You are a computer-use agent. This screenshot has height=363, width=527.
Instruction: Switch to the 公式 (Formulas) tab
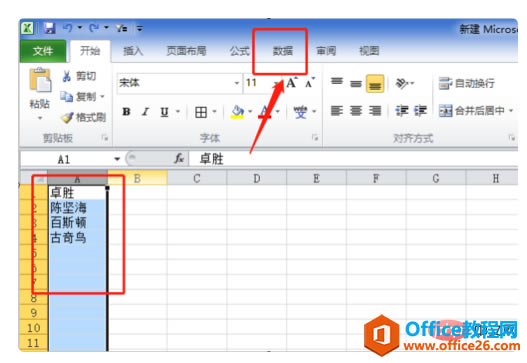tap(239, 51)
